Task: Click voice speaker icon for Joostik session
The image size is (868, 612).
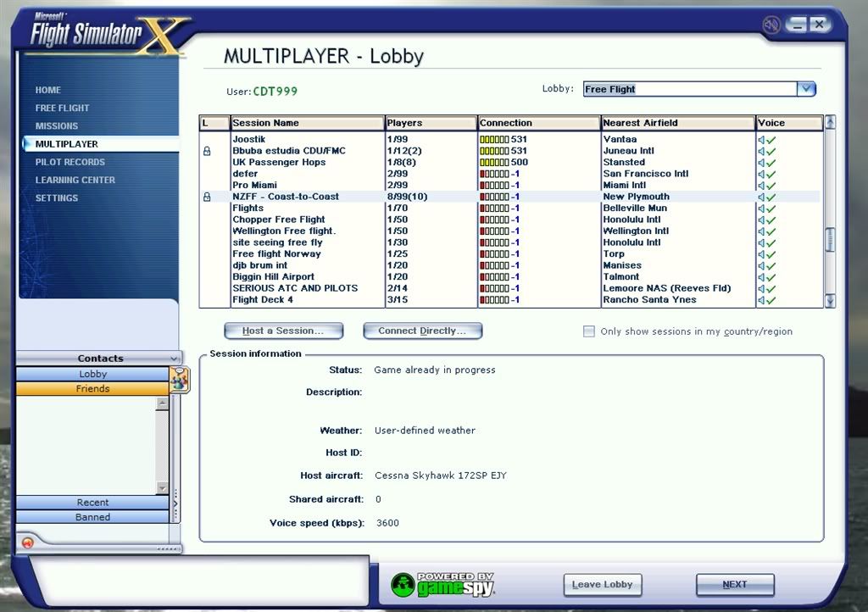Action: [x=762, y=140]
